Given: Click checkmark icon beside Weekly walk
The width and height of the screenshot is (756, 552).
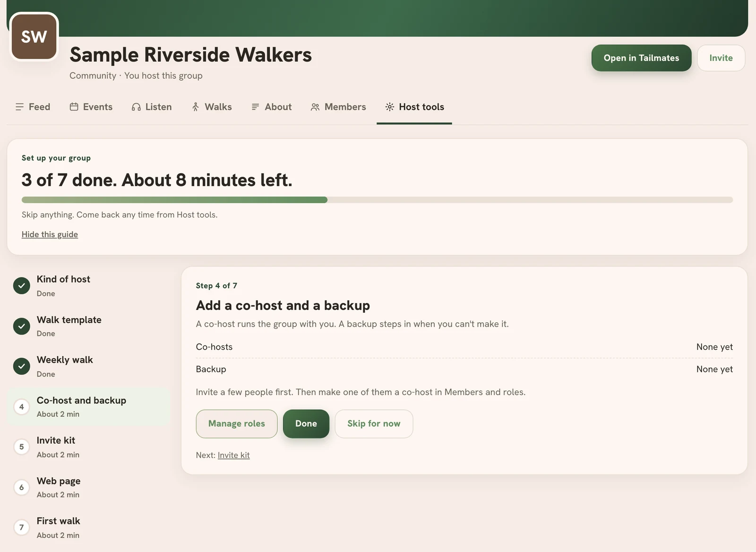Looking at the screenshot, I should tap(21, 366).
